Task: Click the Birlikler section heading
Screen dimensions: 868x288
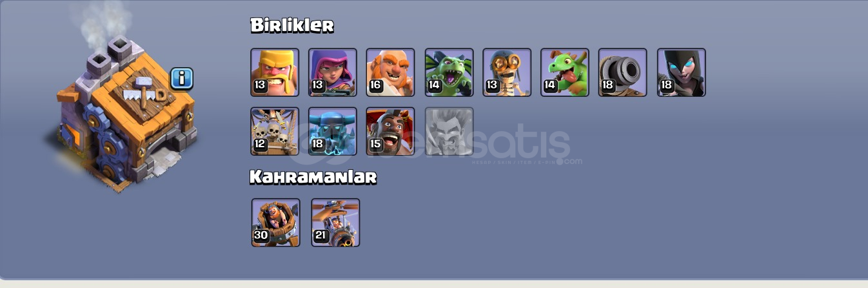Action: 292,26
